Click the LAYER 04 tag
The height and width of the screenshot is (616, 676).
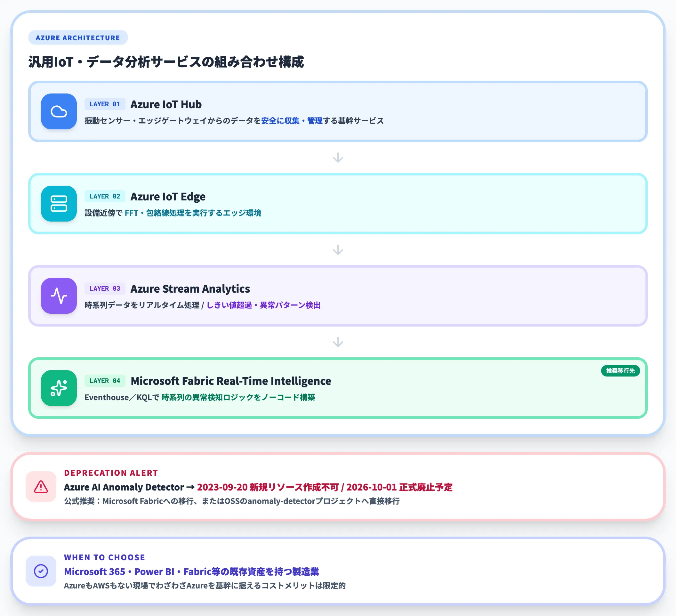pyautogui.click(x=105, y=381)
